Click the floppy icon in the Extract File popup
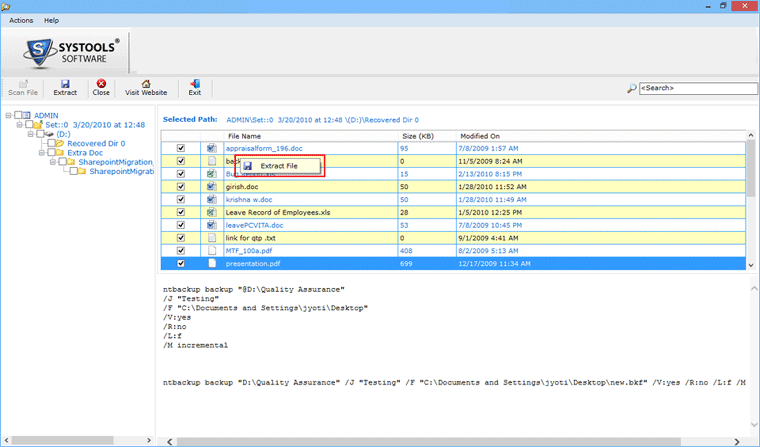 [x=248, y=166]
